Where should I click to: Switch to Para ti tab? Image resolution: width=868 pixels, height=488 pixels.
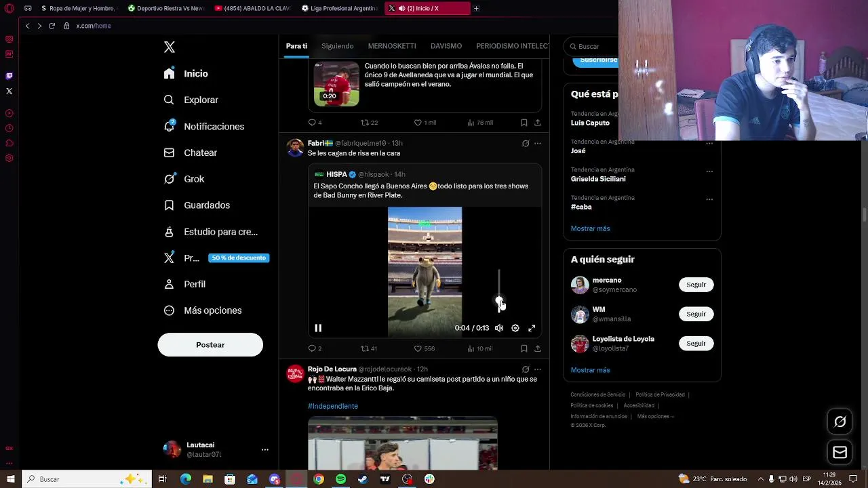click(296, 46)
